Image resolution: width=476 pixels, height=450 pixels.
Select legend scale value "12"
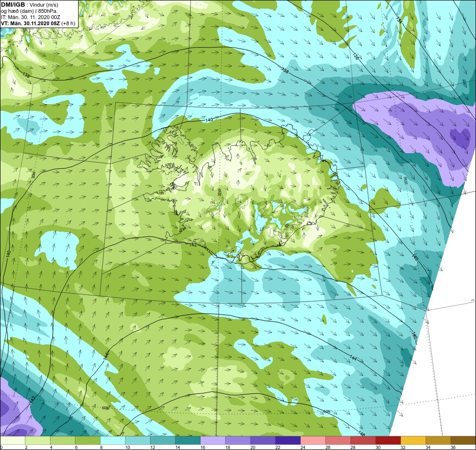pos(152,447)
